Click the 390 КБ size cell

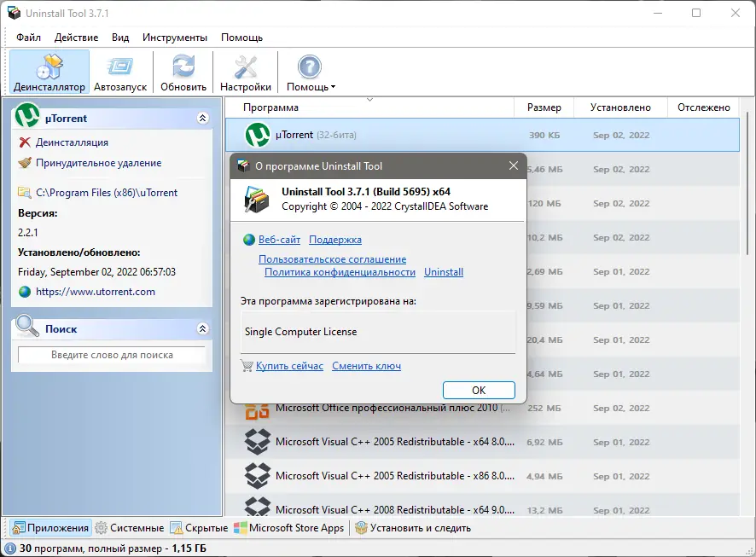pos(544,136)
